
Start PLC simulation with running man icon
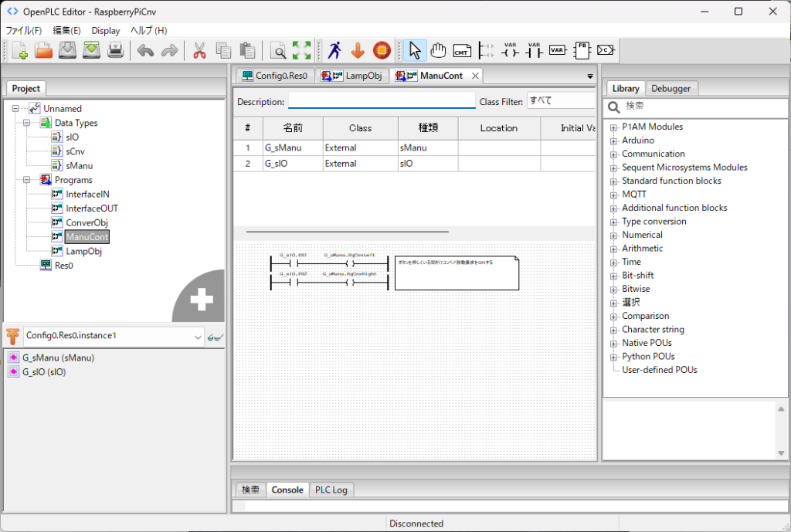pos(334,50)
